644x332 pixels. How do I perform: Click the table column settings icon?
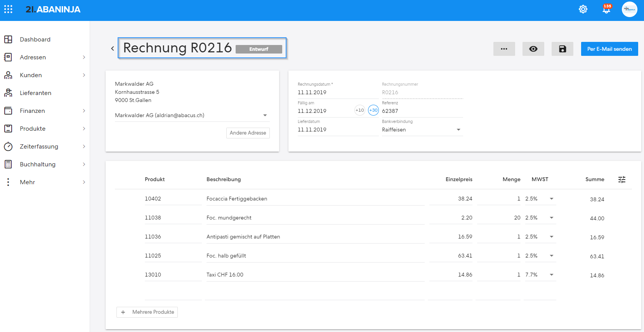point(622,180)
